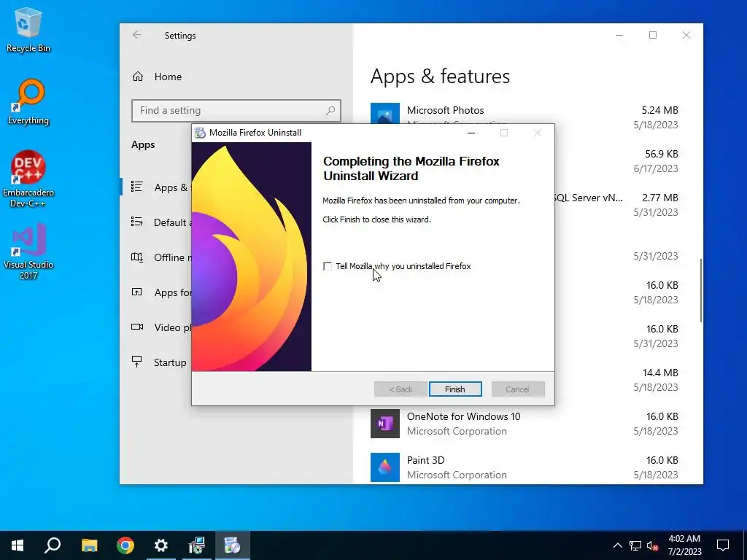This screenshot has height=560, width=747.
Task: Click the 14.4 MB app size entry
Action: pos(659,373)
